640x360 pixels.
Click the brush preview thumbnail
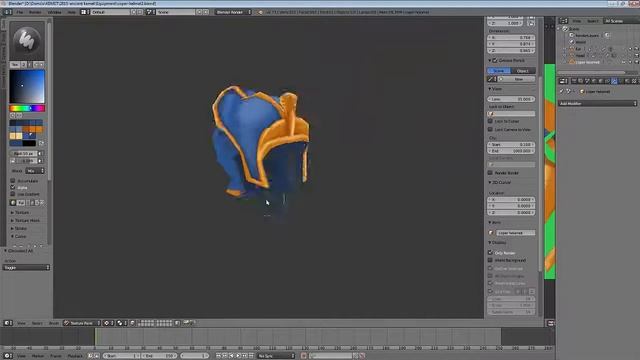pos(27,40)
